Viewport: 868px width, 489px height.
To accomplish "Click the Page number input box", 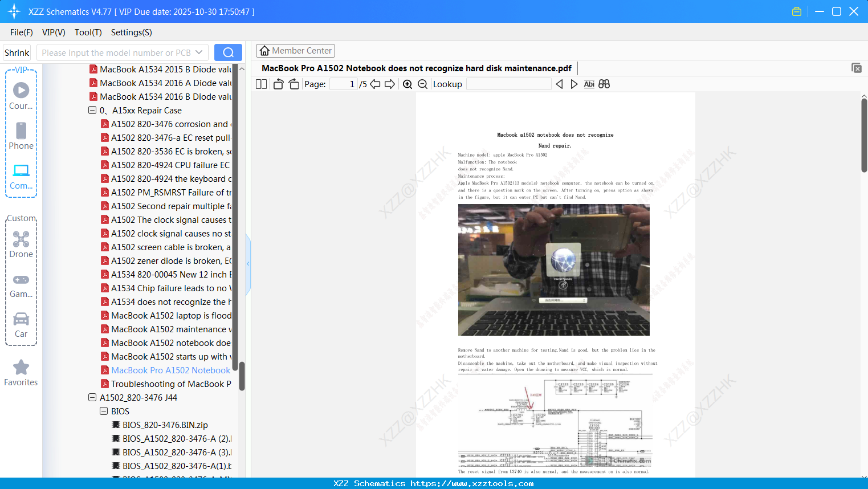I will (x=344, y=84).
